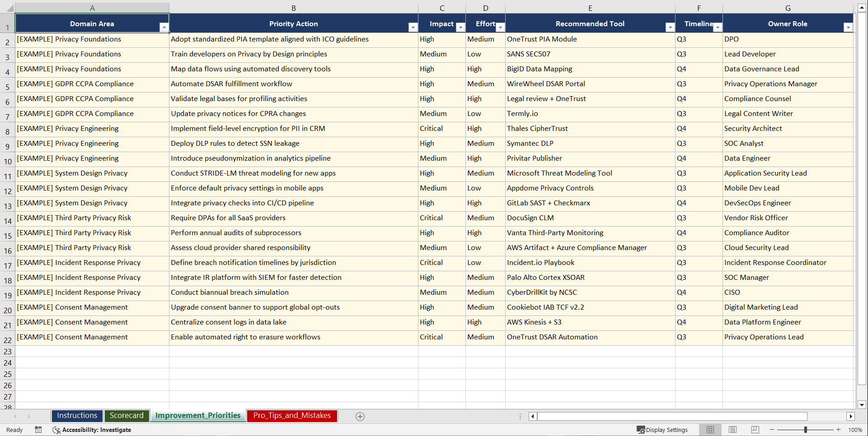Click the Display Settings gear icon
This screenshot has width=868, height=436.
coord(640,429)
